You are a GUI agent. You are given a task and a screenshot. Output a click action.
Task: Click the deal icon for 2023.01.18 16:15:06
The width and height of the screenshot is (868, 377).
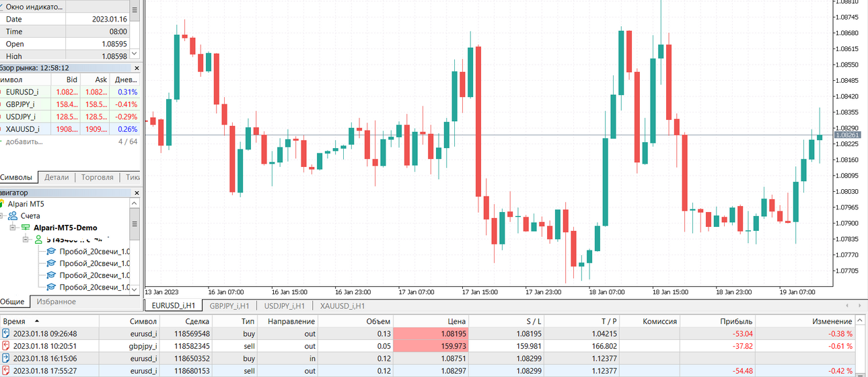point(6,358)
